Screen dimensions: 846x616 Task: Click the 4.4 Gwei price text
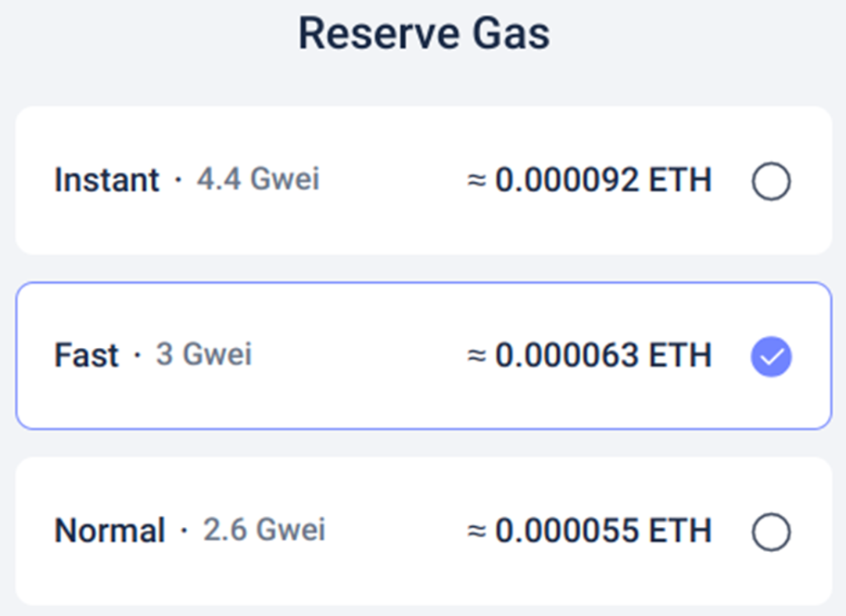click(x=258, y=181)
